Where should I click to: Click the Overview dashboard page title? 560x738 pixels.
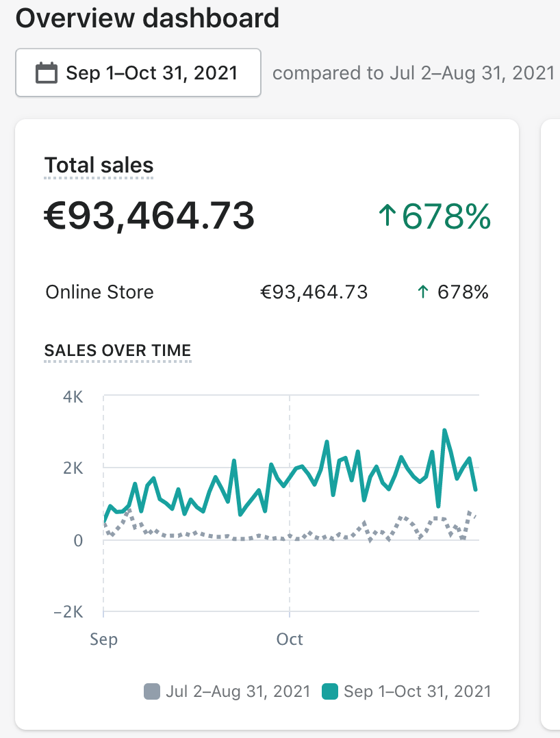[x=147, y=18]
